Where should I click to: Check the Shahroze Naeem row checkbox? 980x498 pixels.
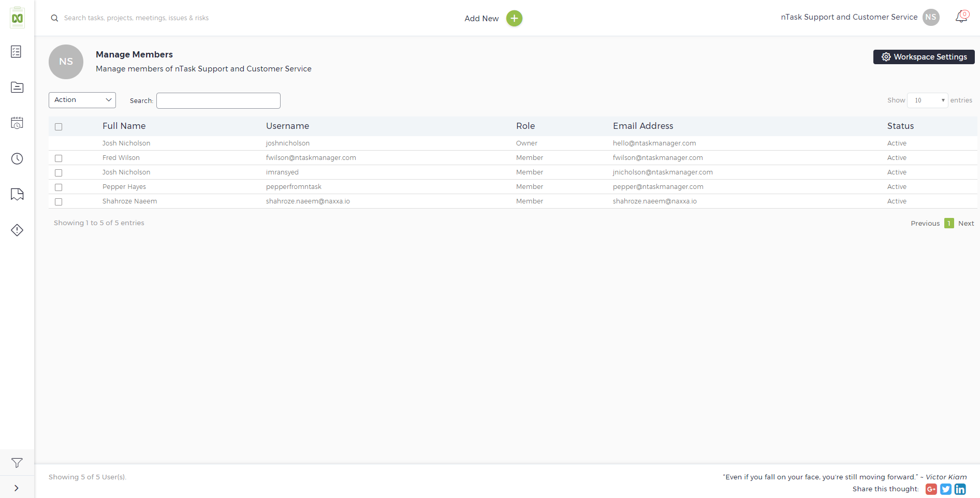(58, 202)
